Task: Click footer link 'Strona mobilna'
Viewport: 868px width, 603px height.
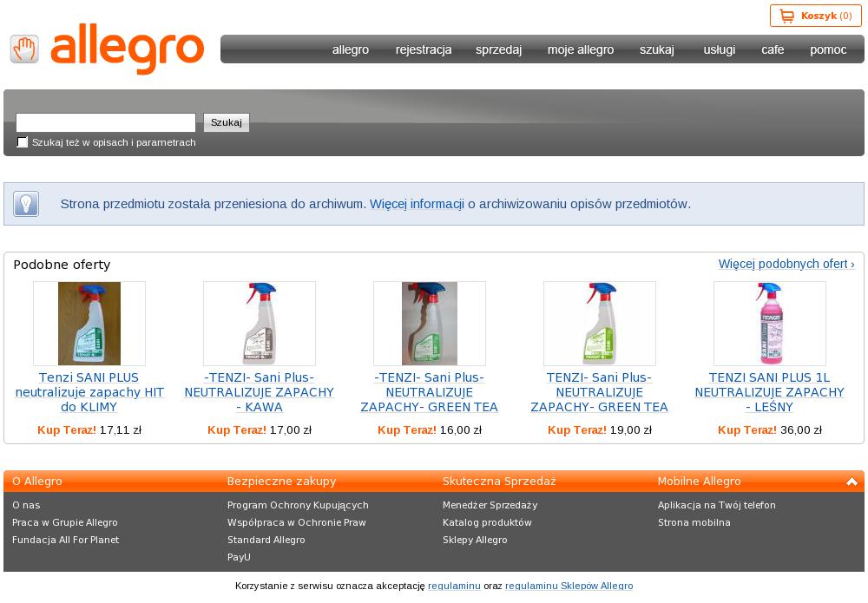Action: (x=694, y=522)
